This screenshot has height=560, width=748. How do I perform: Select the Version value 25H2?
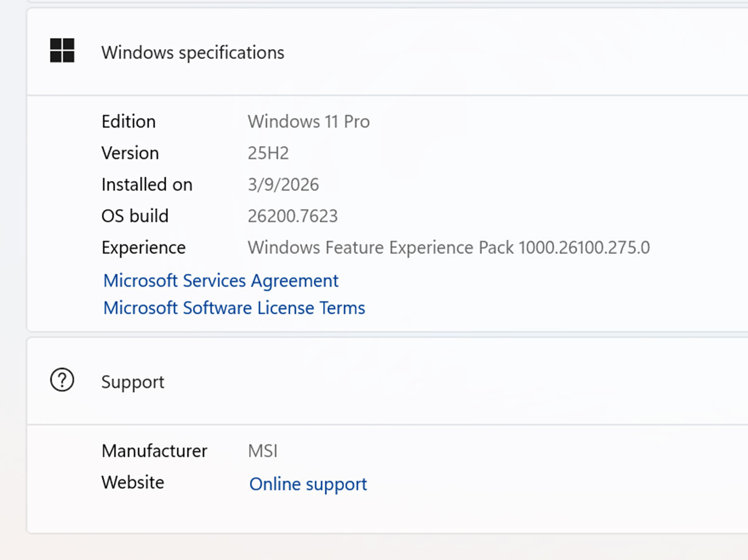tap(268, 153)
